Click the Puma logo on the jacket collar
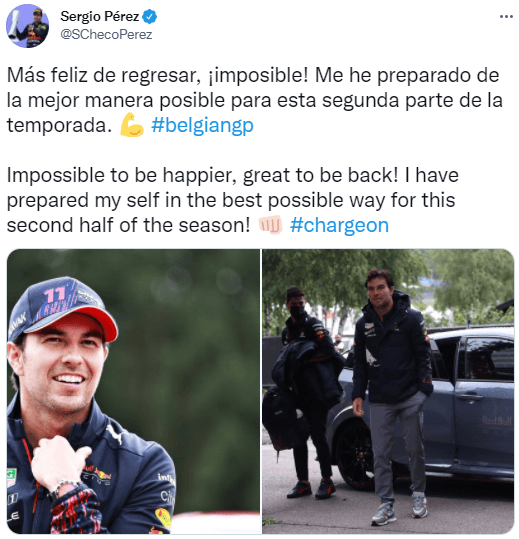This screenshot has height=539, width=519. (115, 434)
